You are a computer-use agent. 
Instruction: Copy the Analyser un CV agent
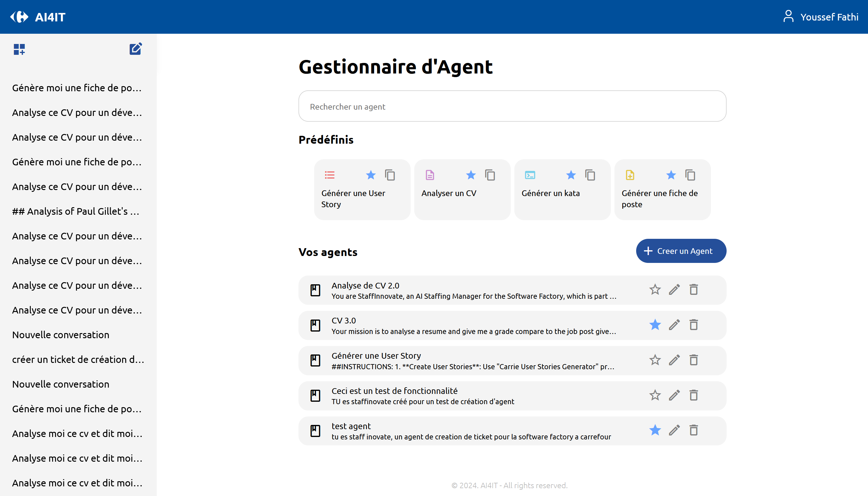(490, 175)
